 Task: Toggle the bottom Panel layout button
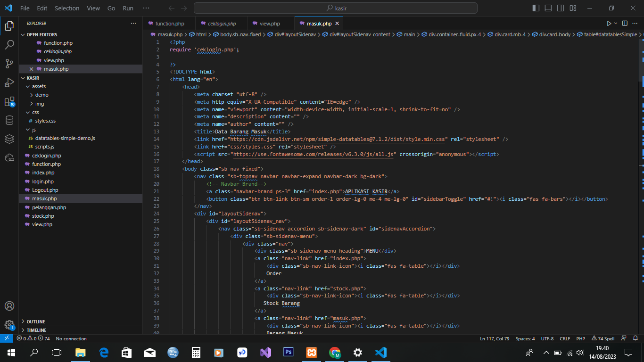click(548, 8)
